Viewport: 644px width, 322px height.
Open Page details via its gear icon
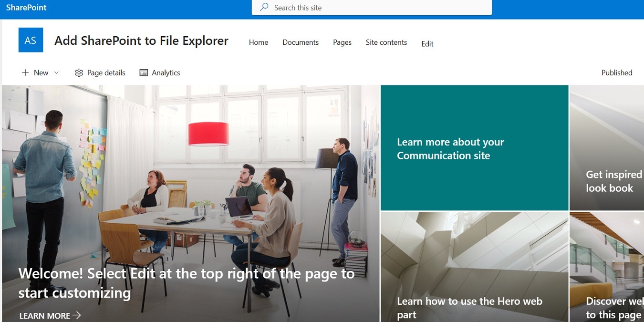[x=79, y=72]
